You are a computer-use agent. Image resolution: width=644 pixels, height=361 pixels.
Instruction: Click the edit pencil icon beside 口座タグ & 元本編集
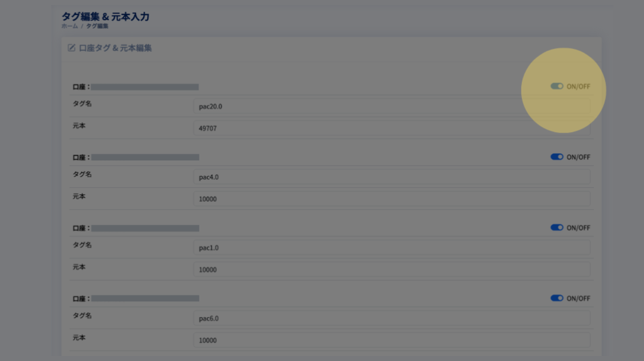(72, 48)
